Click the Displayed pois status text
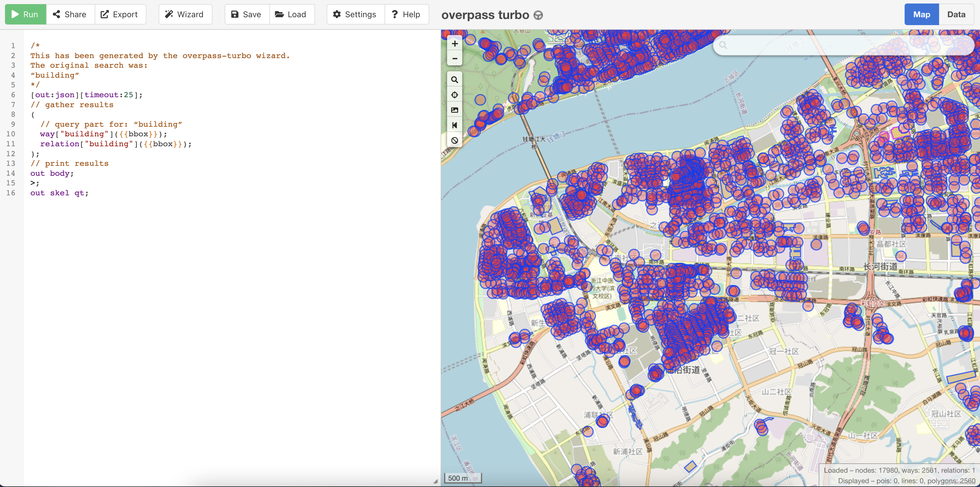Screen dimensions: 980x487 907,481
